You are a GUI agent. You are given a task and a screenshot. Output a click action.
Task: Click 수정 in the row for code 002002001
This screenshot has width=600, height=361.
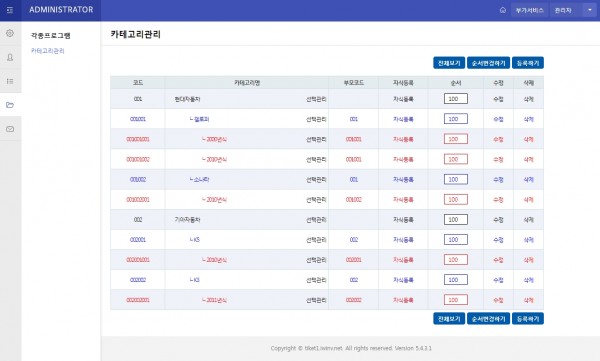498,300
